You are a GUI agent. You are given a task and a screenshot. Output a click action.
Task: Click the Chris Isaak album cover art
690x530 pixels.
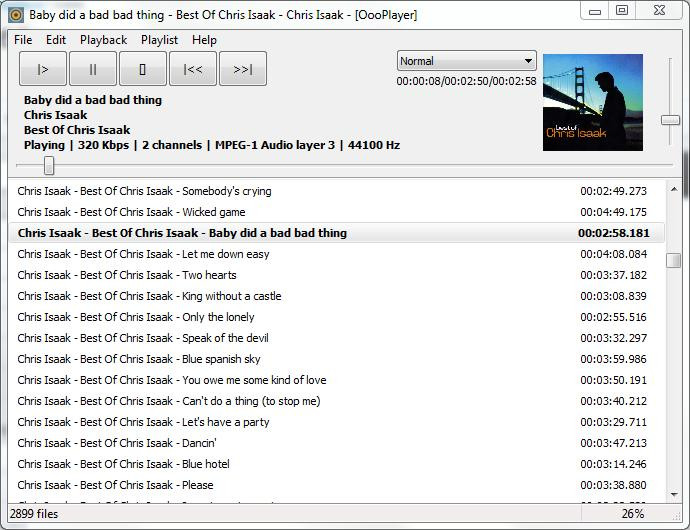(x=593, y=102)
